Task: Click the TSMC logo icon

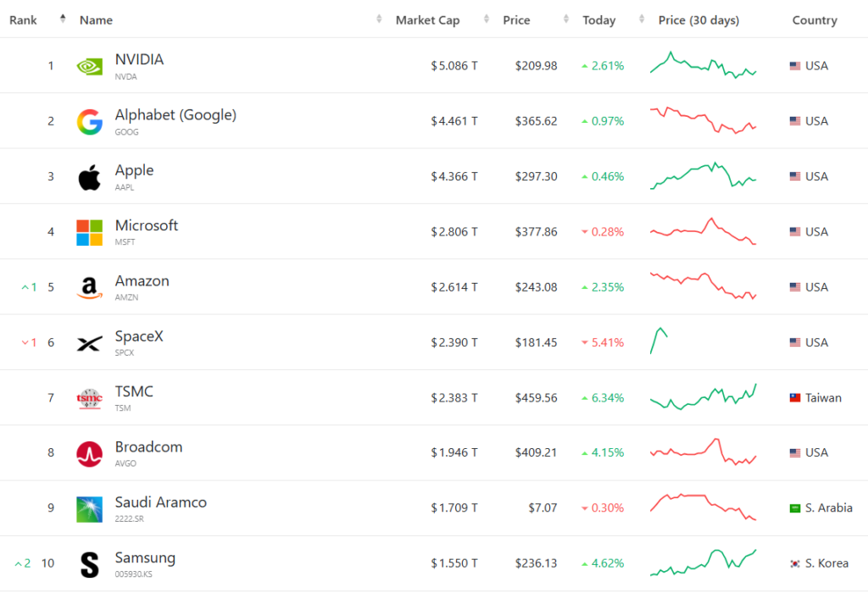Action: [x=89, y=398]
